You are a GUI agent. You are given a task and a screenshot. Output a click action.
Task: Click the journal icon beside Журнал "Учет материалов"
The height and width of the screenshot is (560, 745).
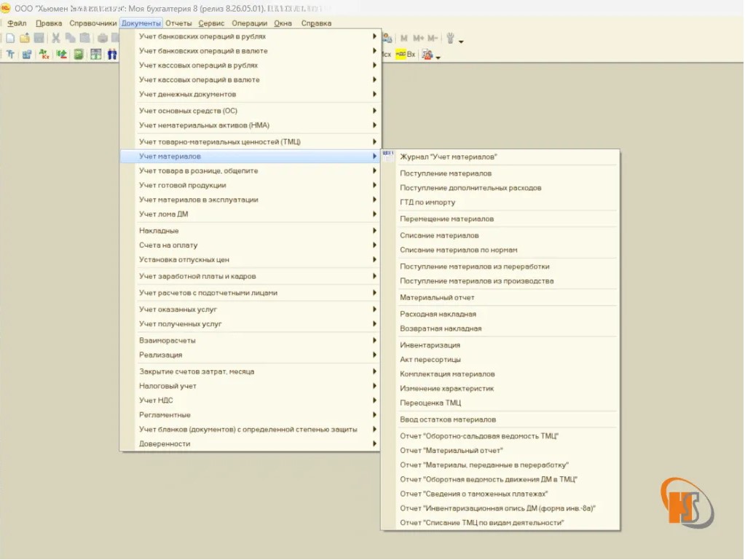[x=388, y=156]
